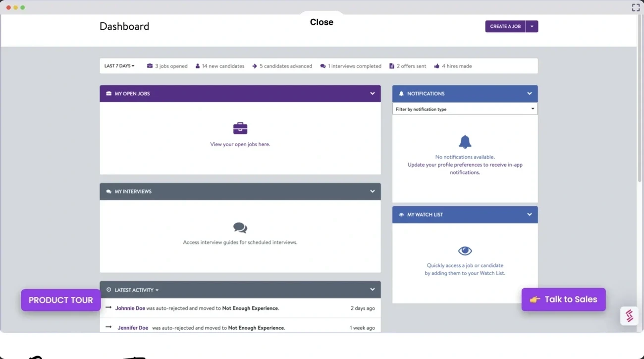Toggle fullscreen via top-right corner icon
This screenshot has height=359, width=644.
(636, 7)
